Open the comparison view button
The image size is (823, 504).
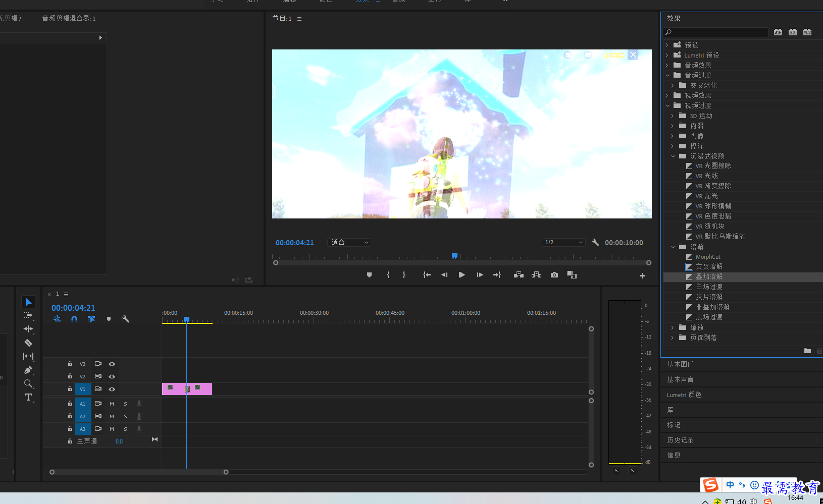tap(572, 275)
